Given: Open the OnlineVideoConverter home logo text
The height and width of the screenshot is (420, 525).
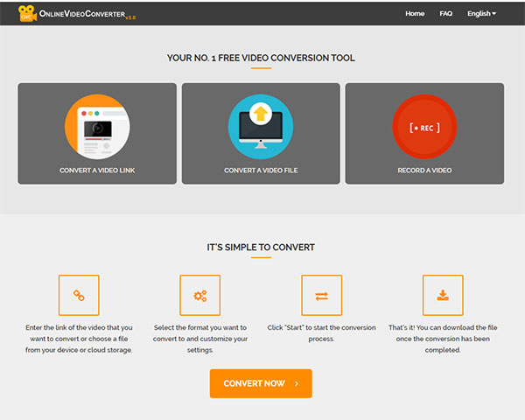Looking at the screenshot, I should pos(82,14).
